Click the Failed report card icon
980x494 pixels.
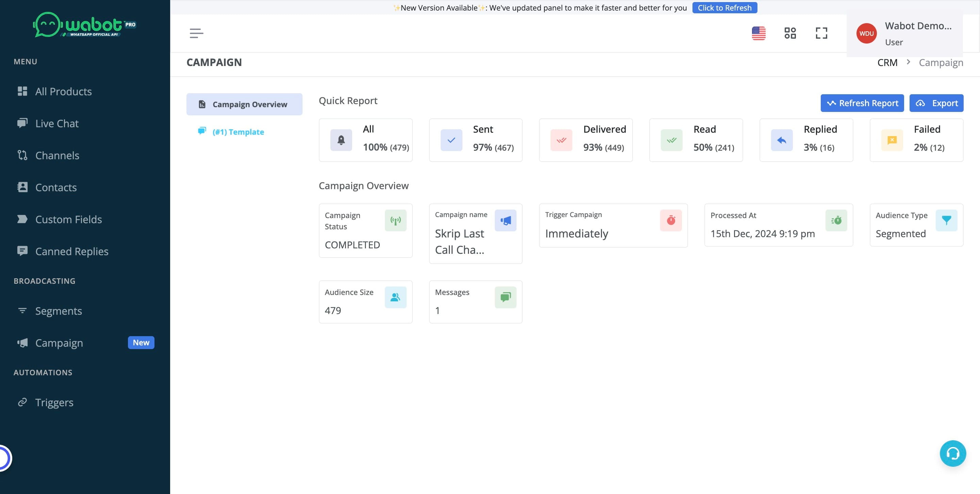[892, 140]
